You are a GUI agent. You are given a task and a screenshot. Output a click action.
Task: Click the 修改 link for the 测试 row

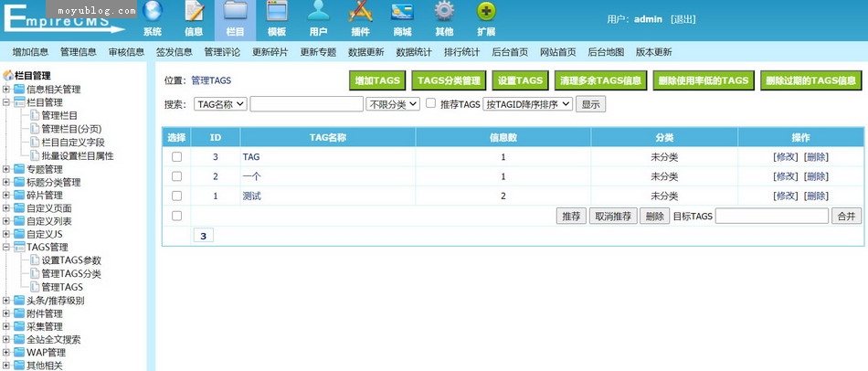(786, 196)
